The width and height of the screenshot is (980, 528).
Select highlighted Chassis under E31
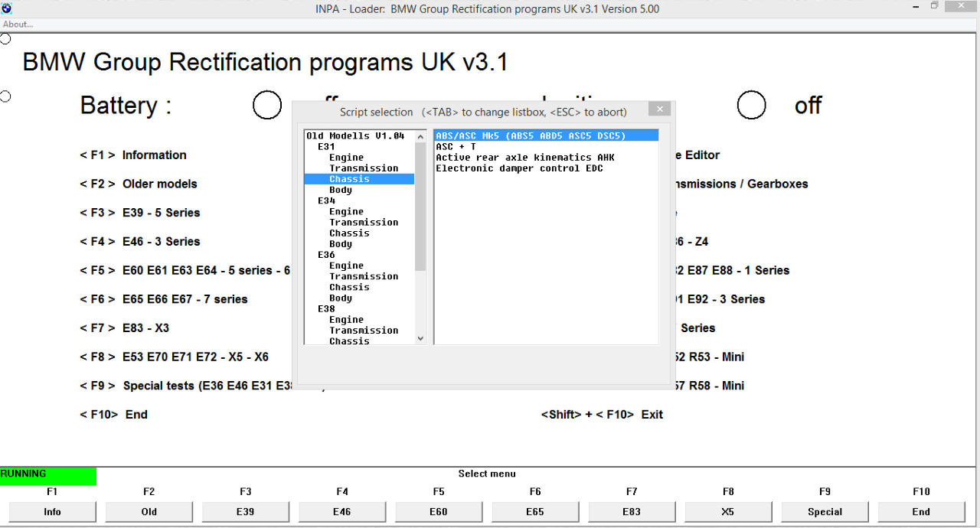click(359, 179)
